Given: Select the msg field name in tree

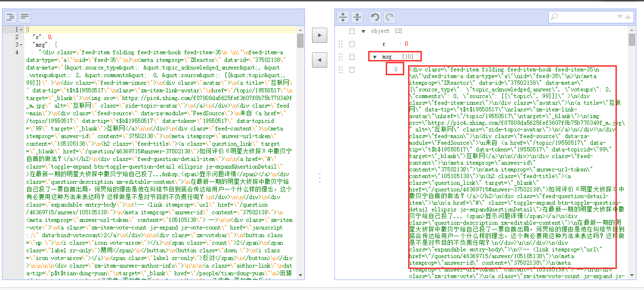Looking at the screenshot, I should [x=387, y=57].
